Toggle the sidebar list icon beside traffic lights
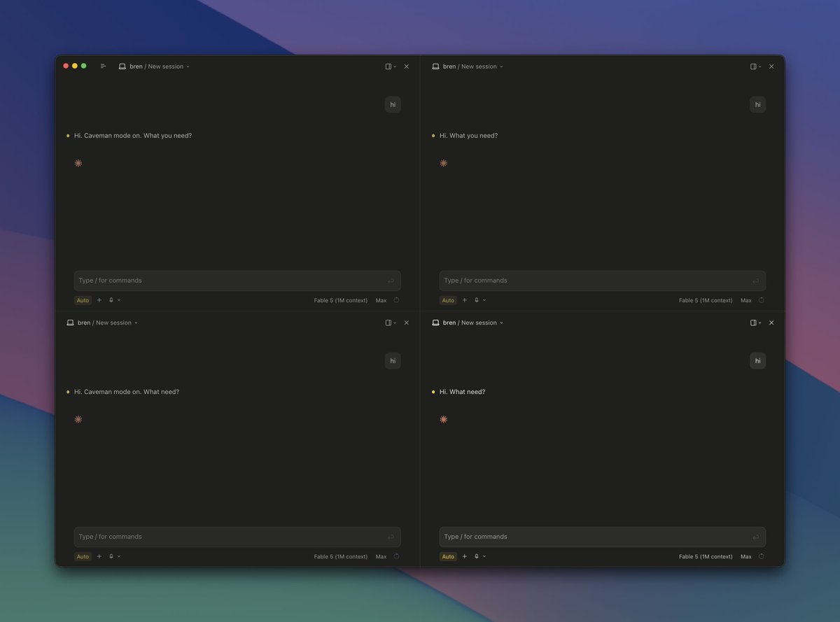 (x=103, y=66)
